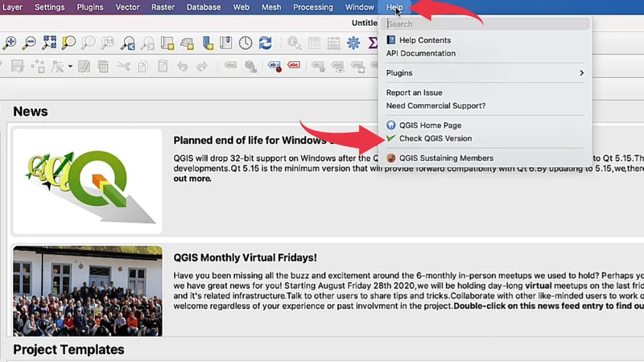Choose Help Contents from the Help menu
Image resolution: width=644 pixels, height=362 pixels.
(x=424, y=40)
